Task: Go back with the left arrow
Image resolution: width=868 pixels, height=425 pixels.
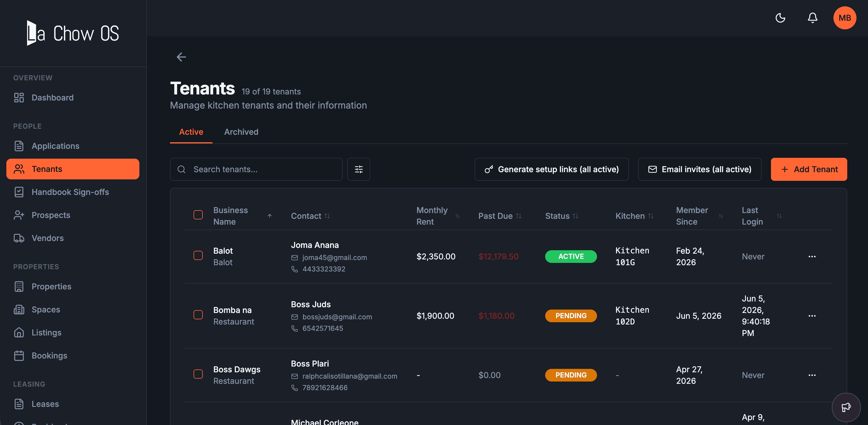Action: pos(181,57)
